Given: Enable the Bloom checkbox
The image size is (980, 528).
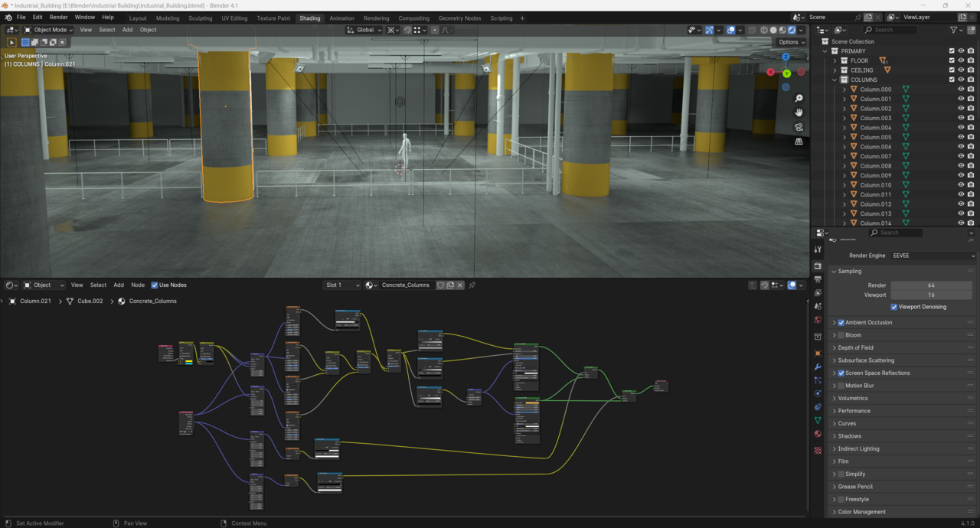Looking at the screenshot, I should [x=841, y=335].
